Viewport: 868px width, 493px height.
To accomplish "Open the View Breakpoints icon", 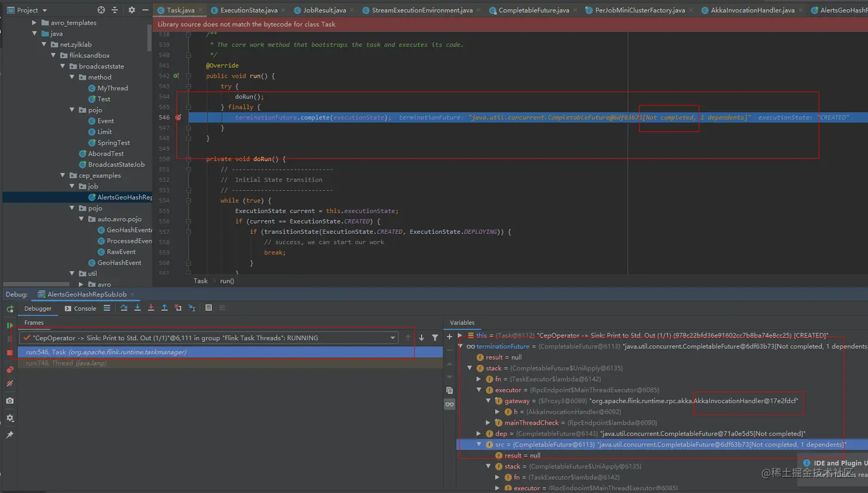I will tap(10, 369).
